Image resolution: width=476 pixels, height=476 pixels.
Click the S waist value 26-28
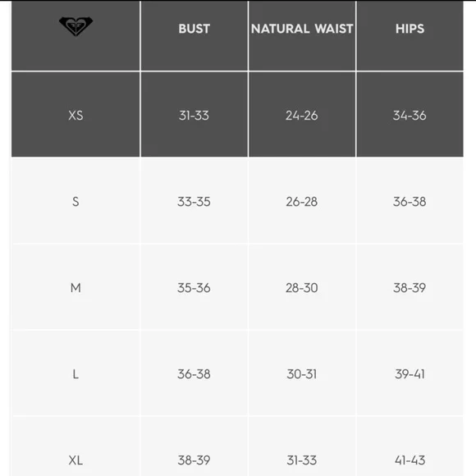click(x=302, y=202)
